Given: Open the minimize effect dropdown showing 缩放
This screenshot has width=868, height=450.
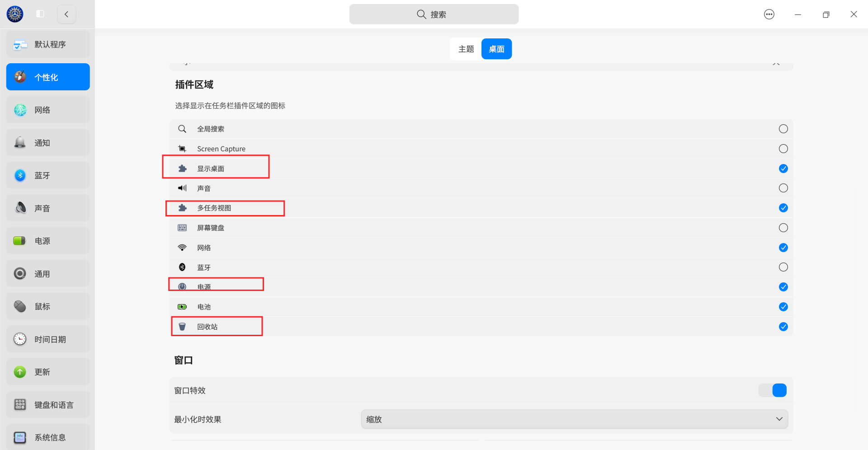Looking at the screenshot, I should click(574, 419).
